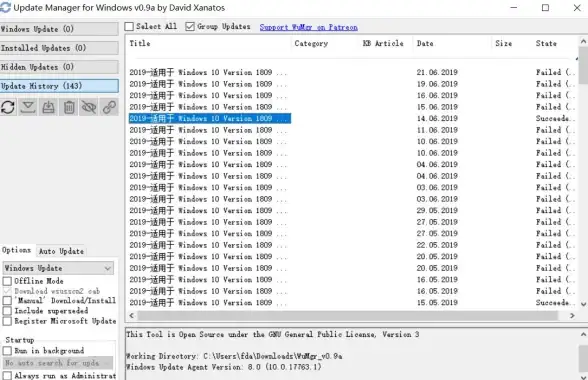This screenshot has width=588, height=380.
Task: Select the update dated 29.05.2019
Action: (x=352, y=210)
